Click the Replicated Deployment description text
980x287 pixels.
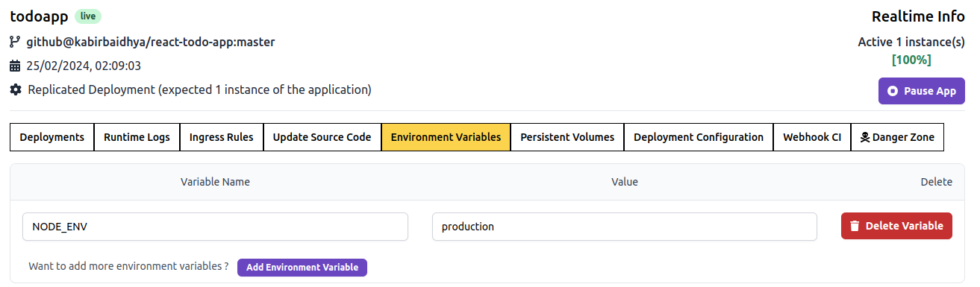tap(199, 90)
